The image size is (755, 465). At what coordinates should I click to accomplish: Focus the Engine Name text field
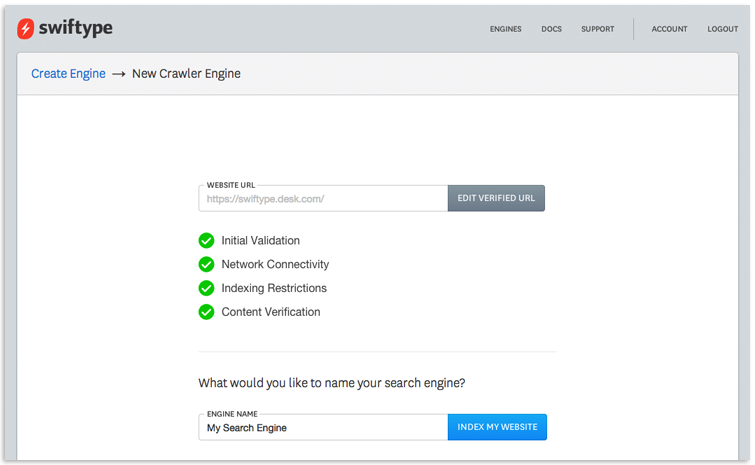pyautogui.click(x=323, y=427)
